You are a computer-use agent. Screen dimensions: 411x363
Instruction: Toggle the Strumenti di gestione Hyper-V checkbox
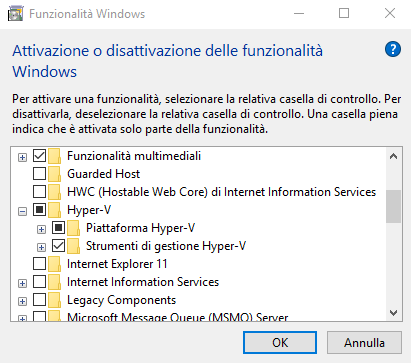[58, 246]
